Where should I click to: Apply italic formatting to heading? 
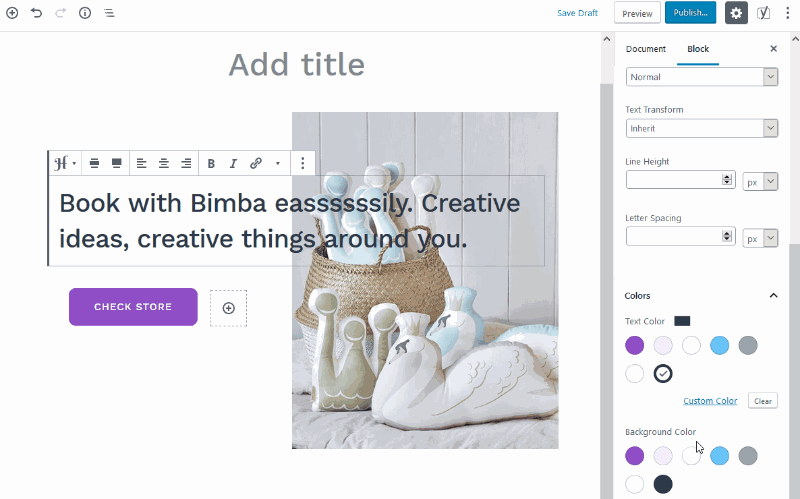pyautogui.click(x=233, y=163)
